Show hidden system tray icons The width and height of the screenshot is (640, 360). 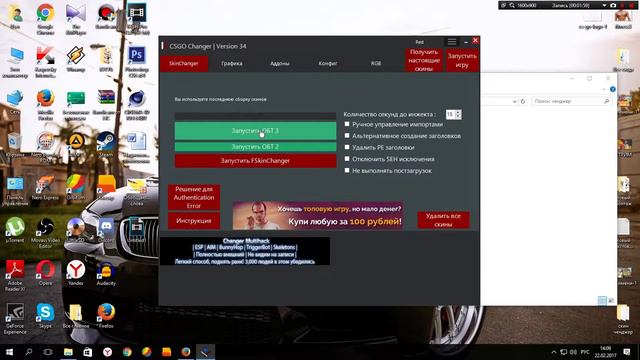[x=554, y=352]
